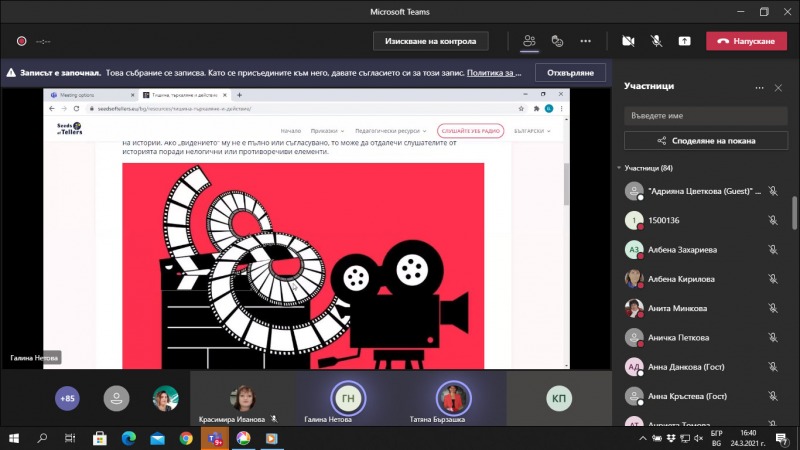Click the Споделяне на покана button

coord(706,140)
